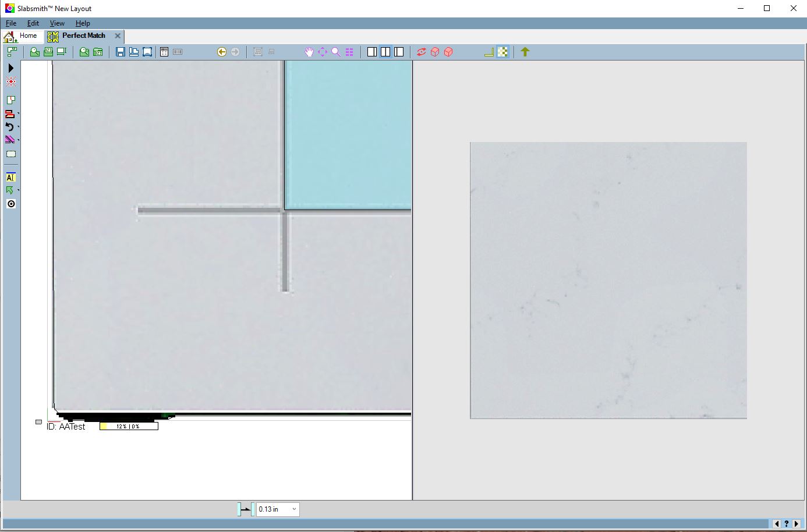
Task: Switch to the Home tab
Action: point(22,36)
